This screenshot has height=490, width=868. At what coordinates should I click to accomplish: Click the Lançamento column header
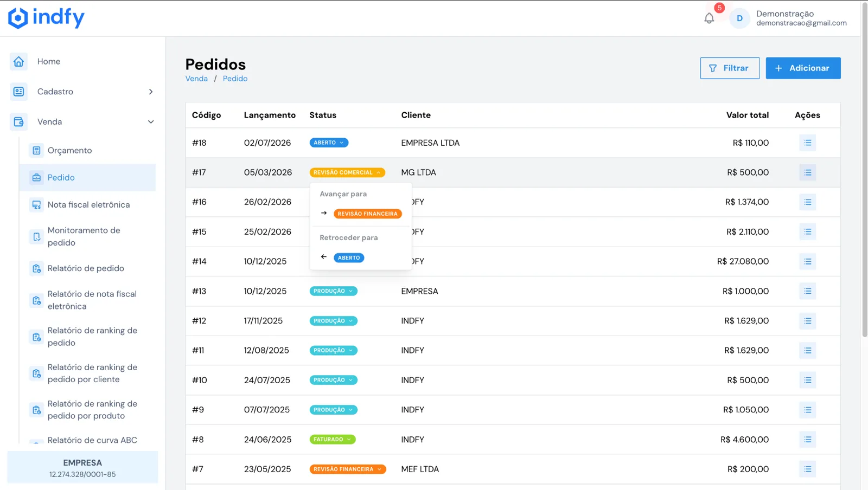[270, 115]
